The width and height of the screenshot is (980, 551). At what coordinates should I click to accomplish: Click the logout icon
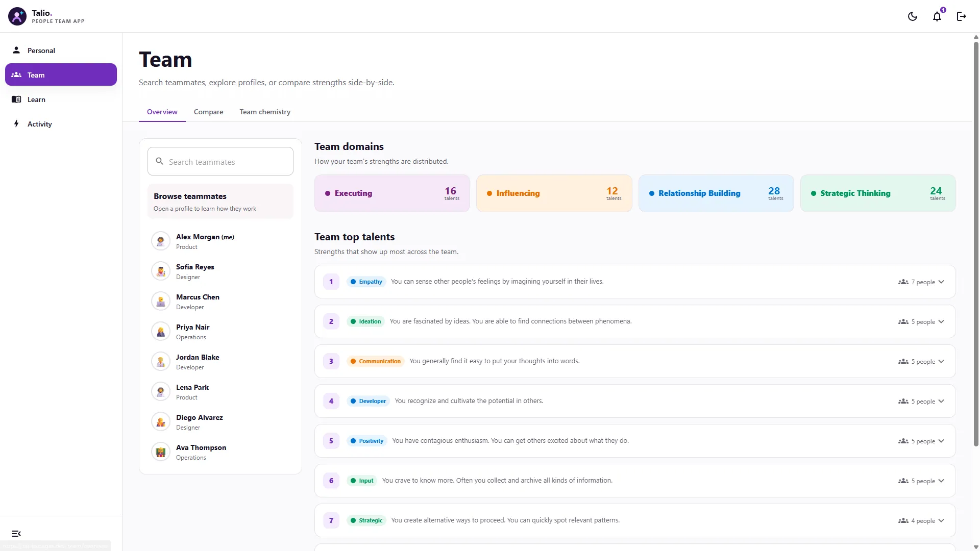(x=962, y=16)
